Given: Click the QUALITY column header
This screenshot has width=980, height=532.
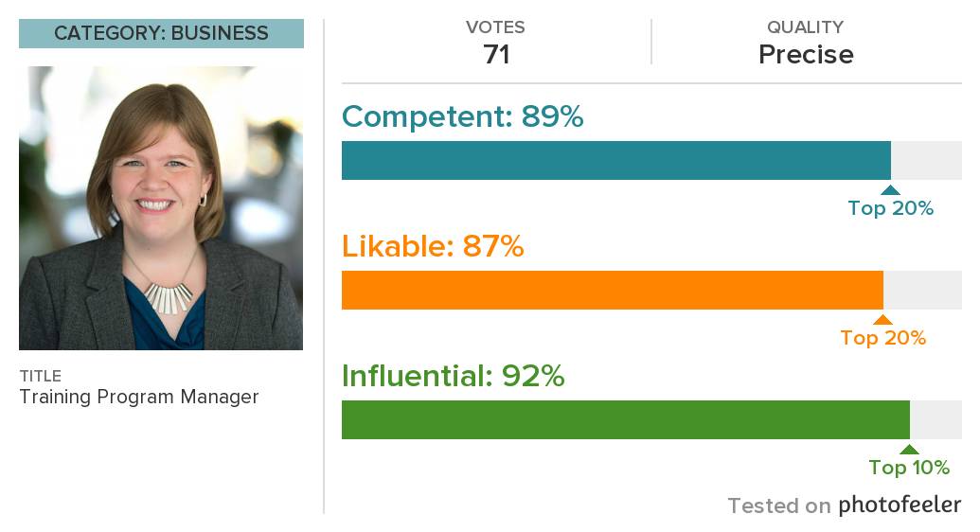Looking at the screenshot, I should point(806,27).
